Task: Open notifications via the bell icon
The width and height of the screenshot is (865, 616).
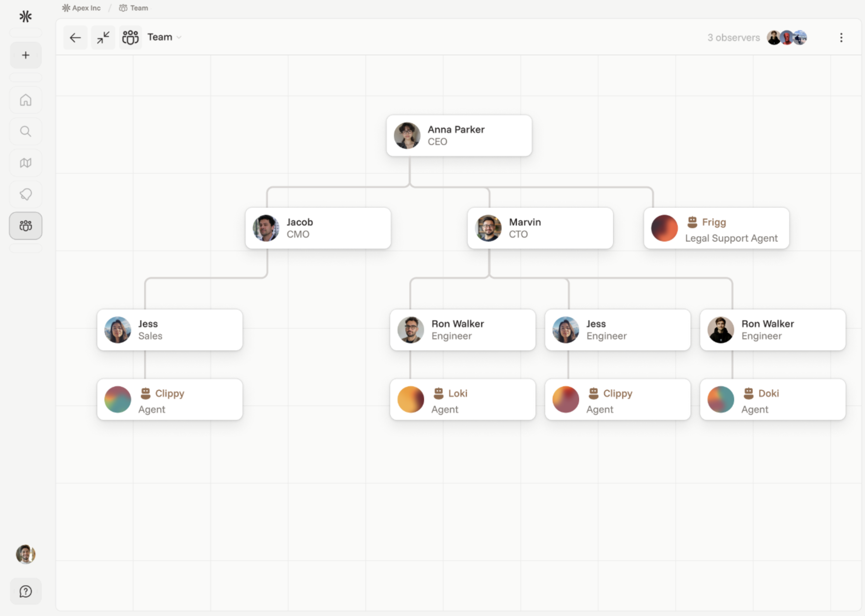Action: coord(25,194)
